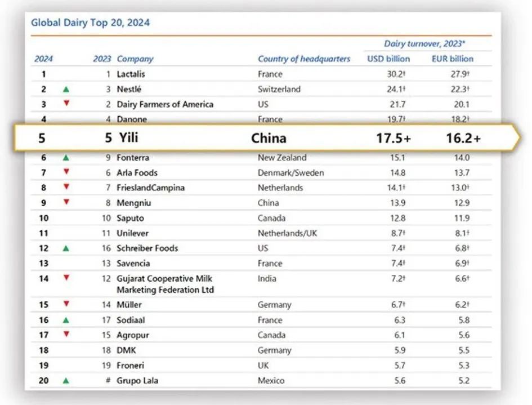Select the Country of headquarters column header
Viewport: 532px width, 405px height.
click(x=304, y=59)
